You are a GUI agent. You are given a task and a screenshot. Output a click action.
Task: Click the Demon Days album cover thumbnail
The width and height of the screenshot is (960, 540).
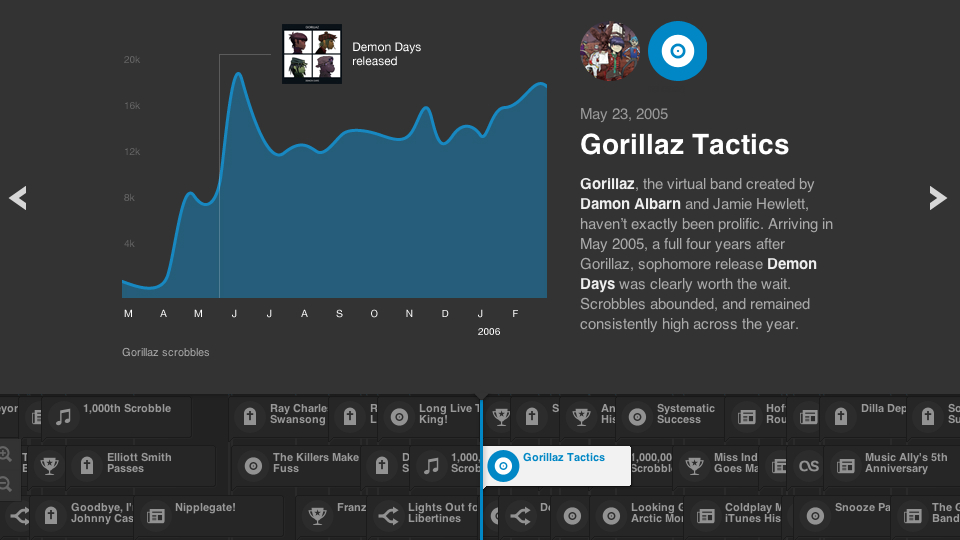pos(311,54)
